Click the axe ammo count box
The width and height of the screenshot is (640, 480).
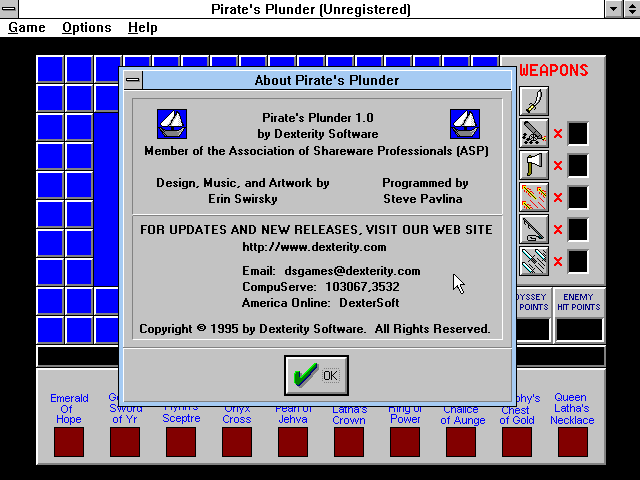pyautogui.click(x=578, y=165)
